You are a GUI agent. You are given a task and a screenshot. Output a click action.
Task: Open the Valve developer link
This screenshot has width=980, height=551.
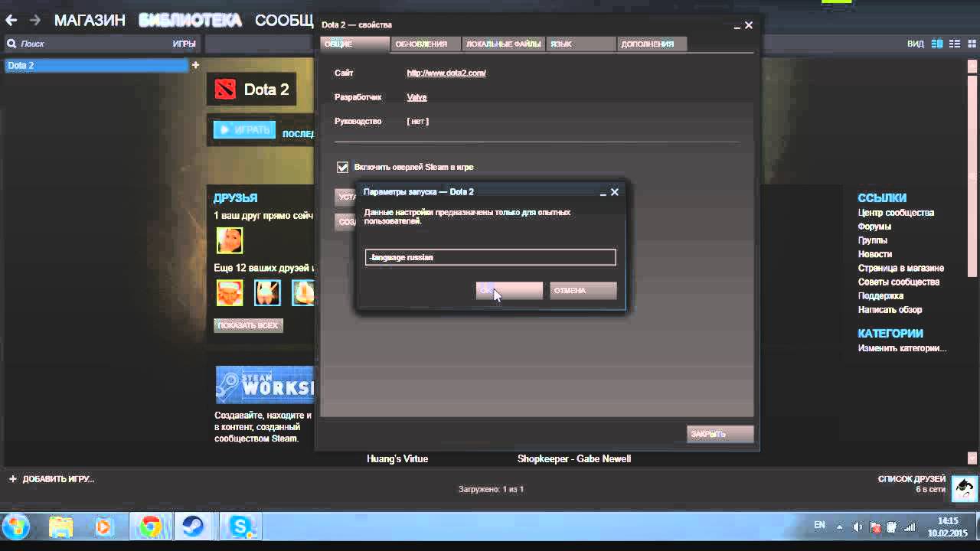(x=416, y=97)
